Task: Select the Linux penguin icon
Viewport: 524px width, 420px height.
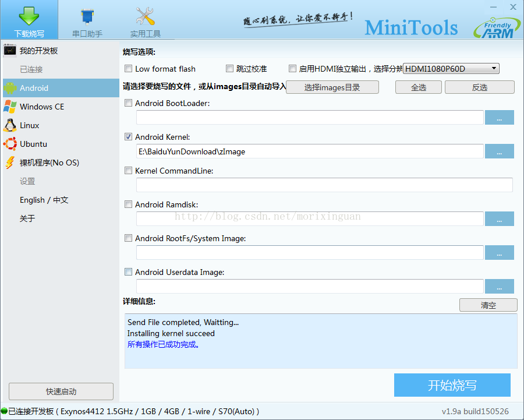Action: point(10,125)
